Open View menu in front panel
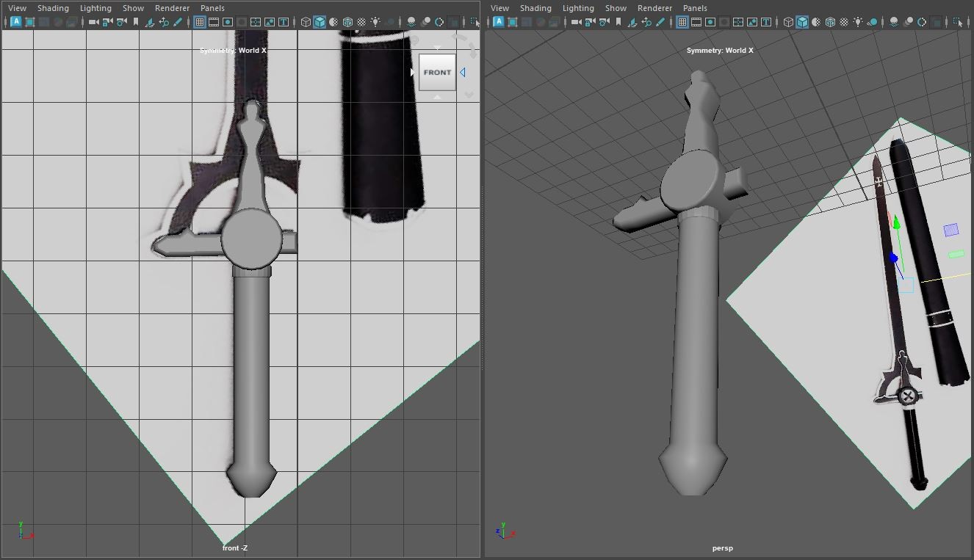 (17, 8)
